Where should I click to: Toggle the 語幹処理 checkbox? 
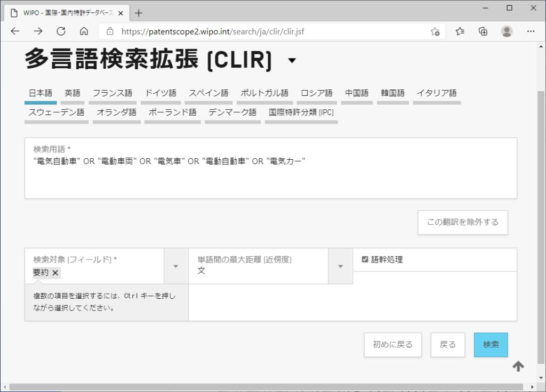(365, 259)
